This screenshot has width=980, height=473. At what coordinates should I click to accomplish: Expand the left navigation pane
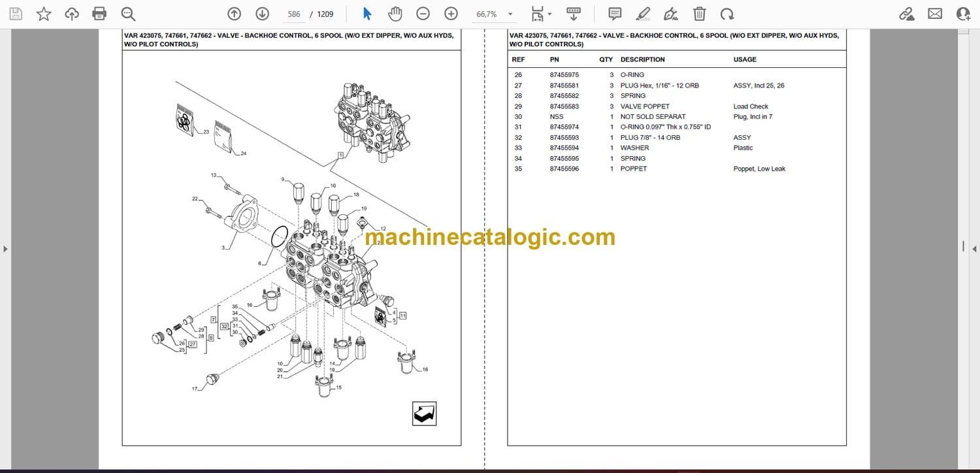tap(6, 249)
